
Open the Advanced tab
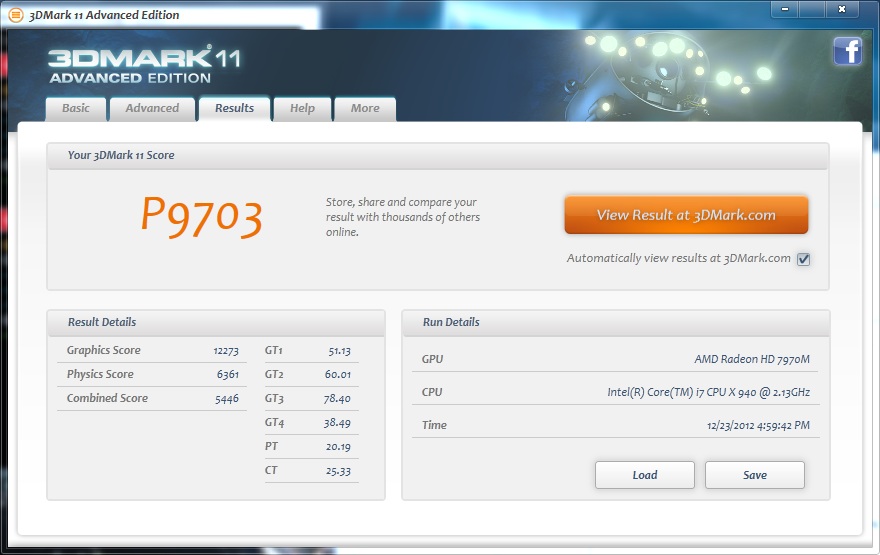(x=152, y=108)
